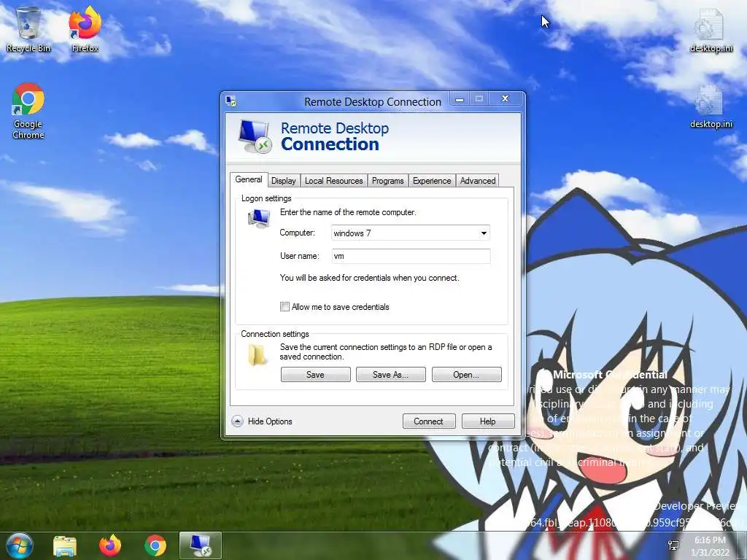Image resolution: width=747 pixels, height=560 pixels.
Task: Click the computer icon in Logon settings
Action: point(259,219)
